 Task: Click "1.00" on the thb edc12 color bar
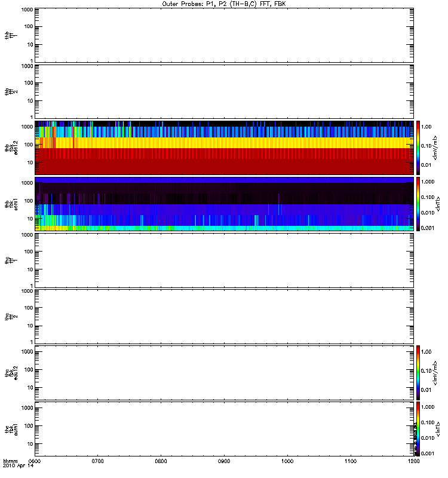pos(426,127)
